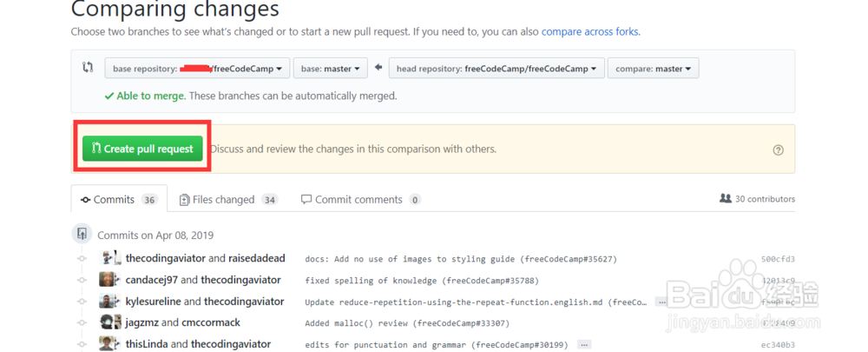Click thisLinda's avatar image
The image size is (868, 352).
(107, 344)
